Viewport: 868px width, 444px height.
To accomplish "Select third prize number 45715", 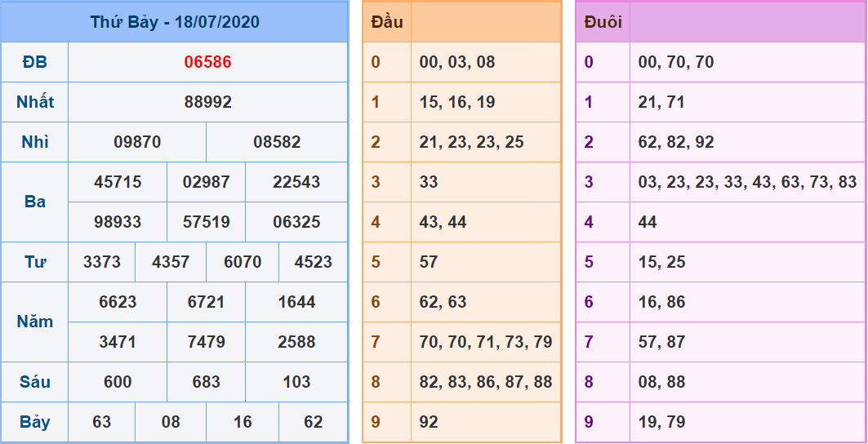I will point(118,182).
